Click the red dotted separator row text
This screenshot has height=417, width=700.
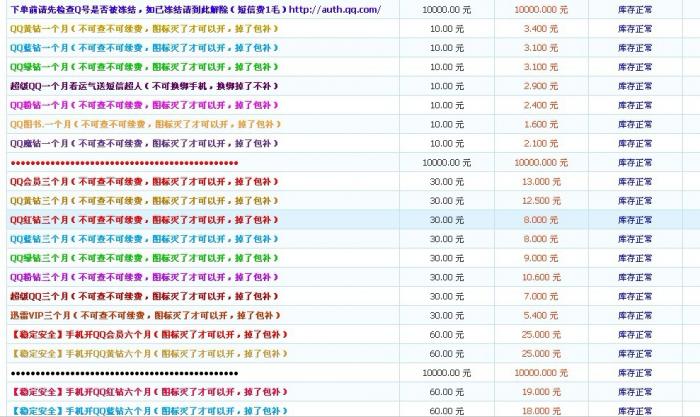click(x=124, y=163)
